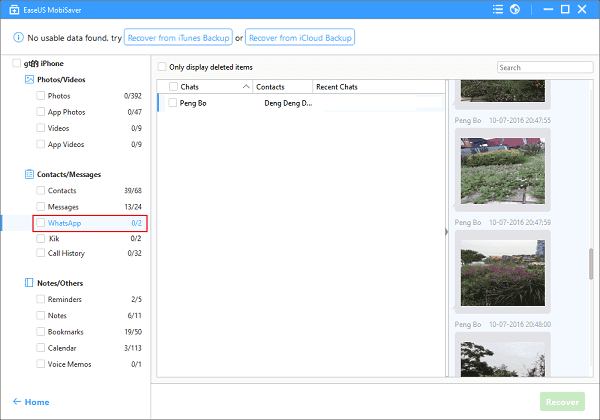The height and width of the screenshot is (420, 600).
Task: Select the Kik category label
Action: [x=54, y=238]
